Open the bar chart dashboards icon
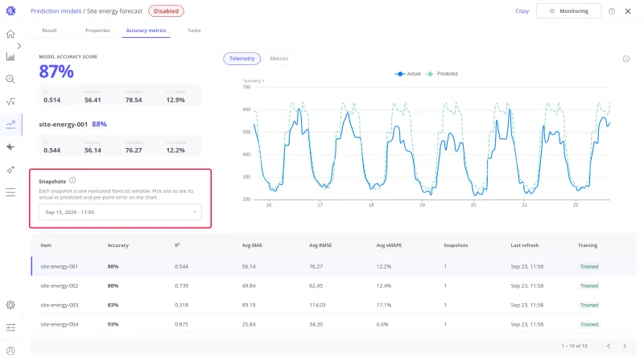 (10, 56)
